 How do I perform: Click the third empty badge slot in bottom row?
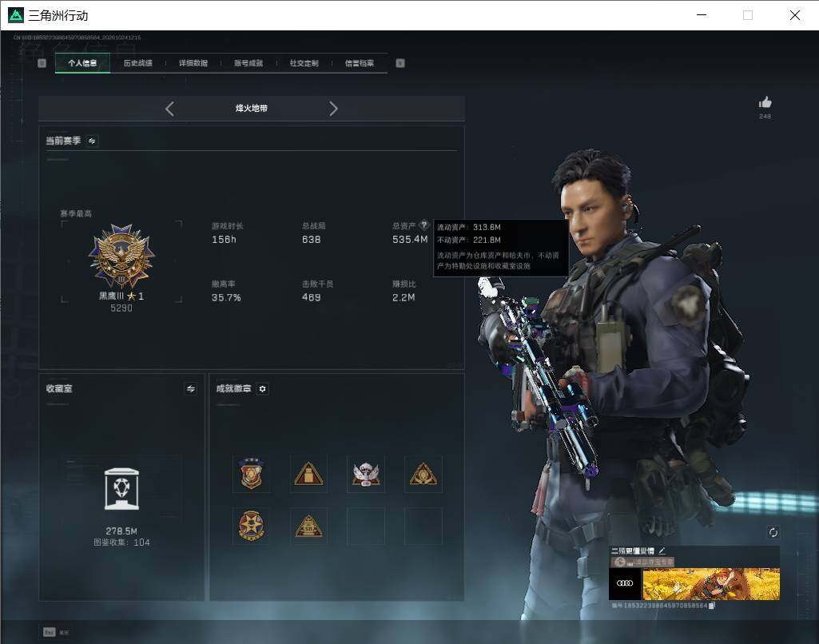(x=366, y=526)
